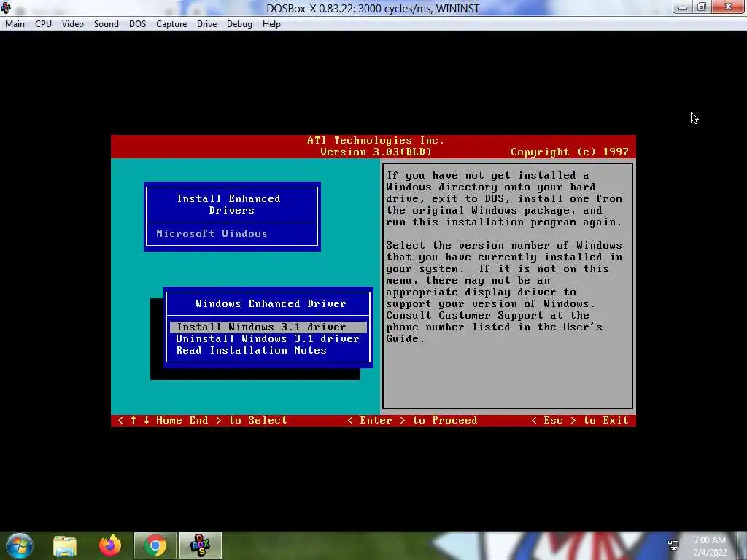Screen dimensions: 747x560
Task: Click the Home End to Select hint
Action: tap(202, 421)
